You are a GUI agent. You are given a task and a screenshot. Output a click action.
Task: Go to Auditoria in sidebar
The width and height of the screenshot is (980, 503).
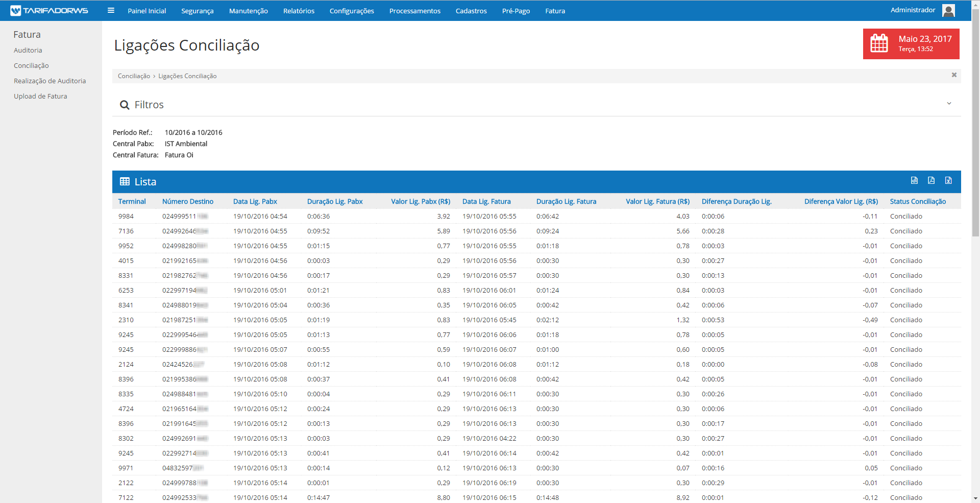pos(28,50)
